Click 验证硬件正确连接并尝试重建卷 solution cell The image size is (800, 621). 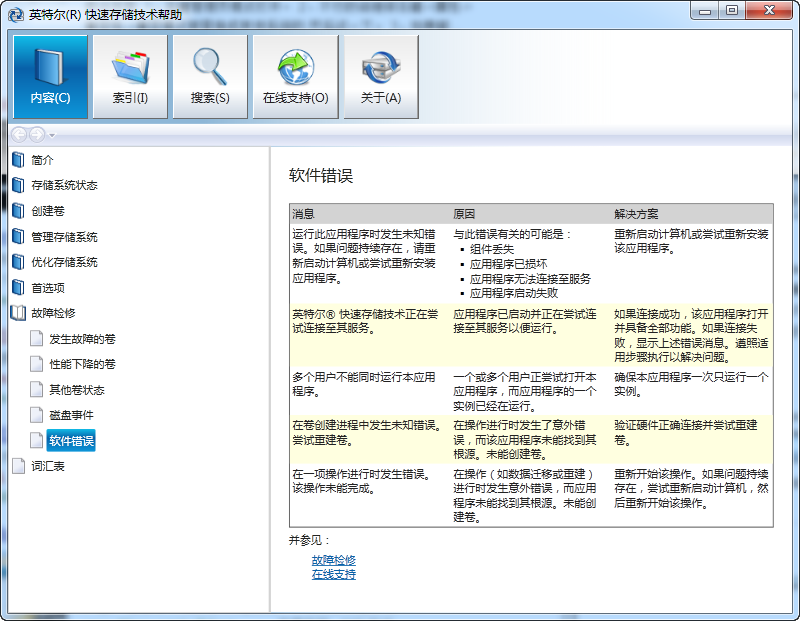click(x=686, y=432)
